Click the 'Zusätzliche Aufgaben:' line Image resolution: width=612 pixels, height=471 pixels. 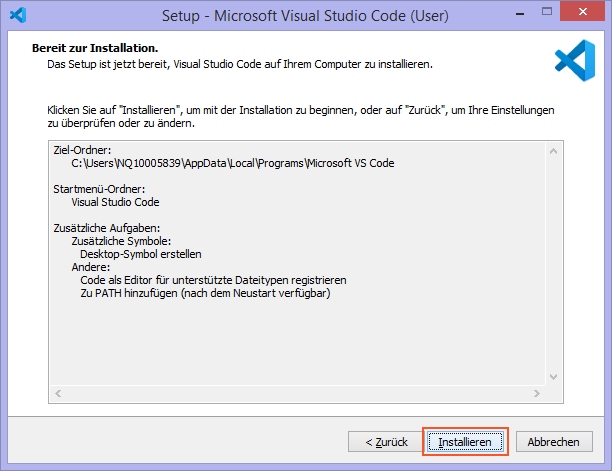(107, 228)
